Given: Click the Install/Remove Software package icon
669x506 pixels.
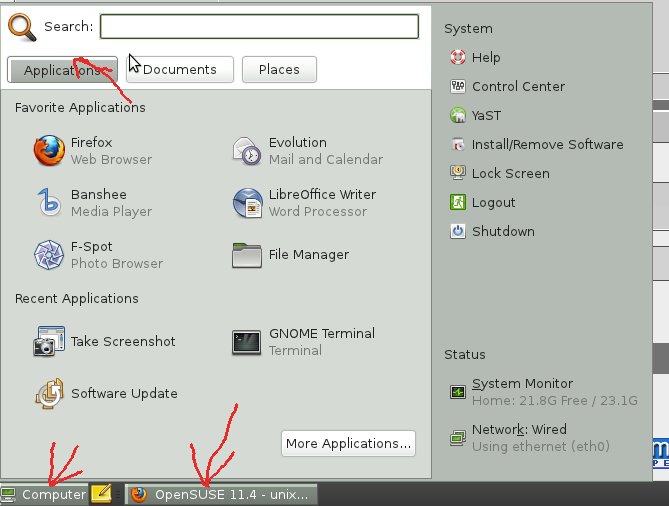Looking at the screenshot, I should point(458,144).
